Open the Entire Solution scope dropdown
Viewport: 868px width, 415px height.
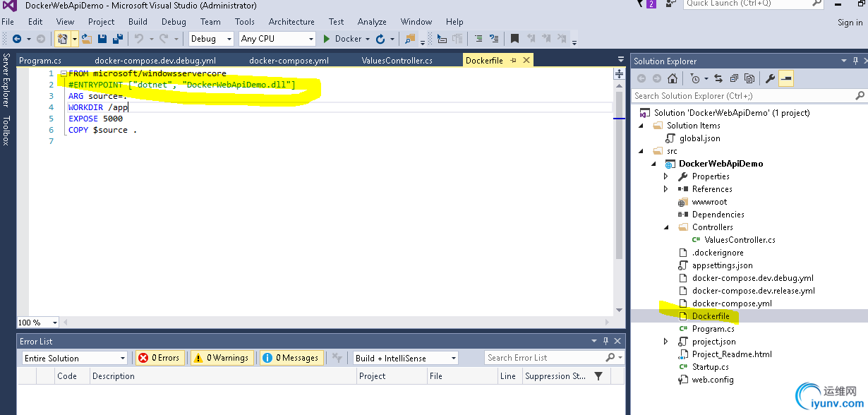point(74,358)
